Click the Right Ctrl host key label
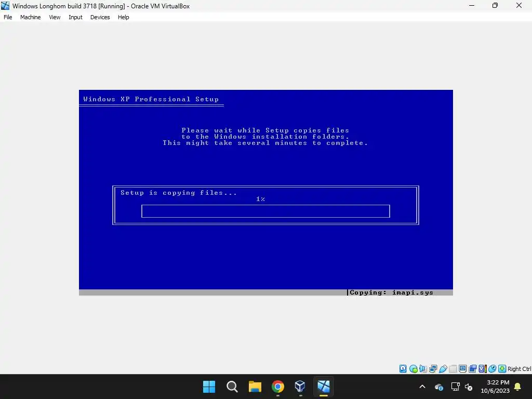532x399 pixels. [x=519, y=369]
